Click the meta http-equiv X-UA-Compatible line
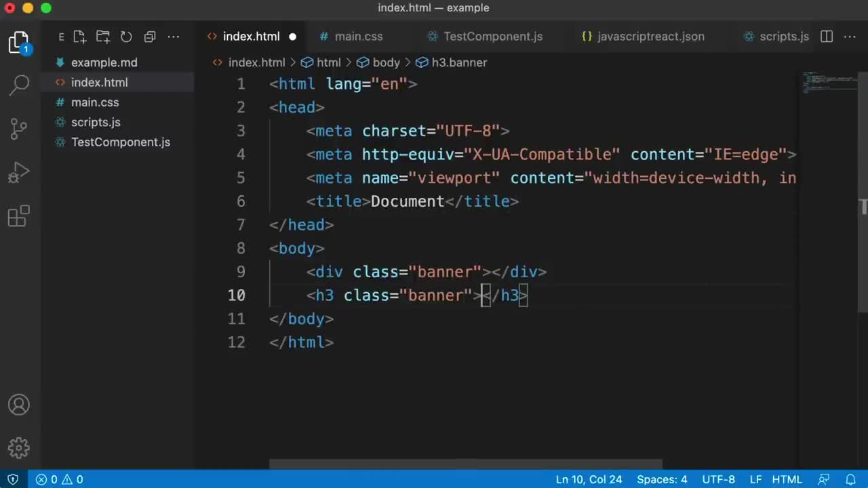Screen dimensions: 868x488 551,154
